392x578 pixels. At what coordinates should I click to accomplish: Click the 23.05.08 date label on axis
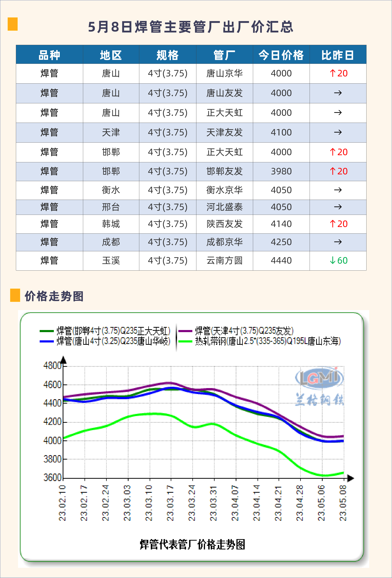click(343, 503)
